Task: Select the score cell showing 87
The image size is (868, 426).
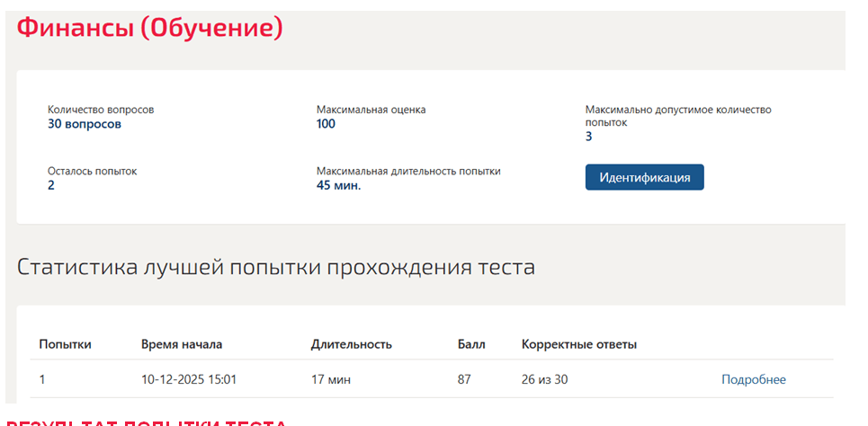Action: (464, 379)
